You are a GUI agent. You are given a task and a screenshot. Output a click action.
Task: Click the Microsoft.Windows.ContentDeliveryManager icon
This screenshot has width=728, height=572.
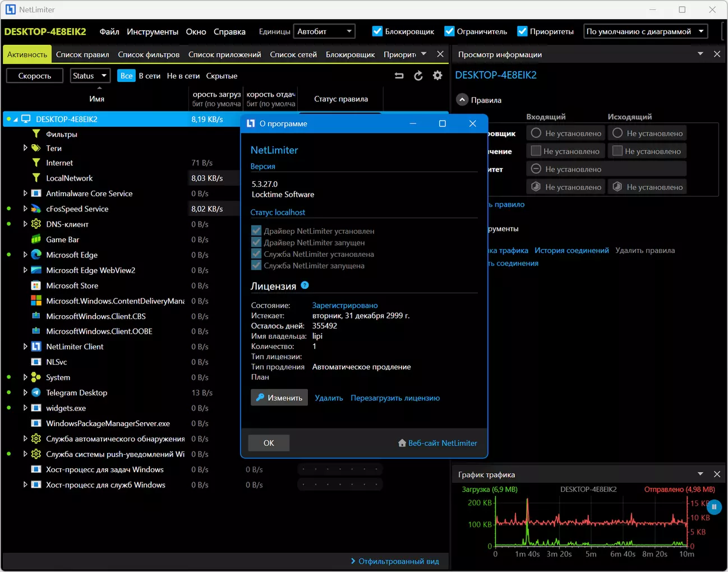click(x=36, y=301)
